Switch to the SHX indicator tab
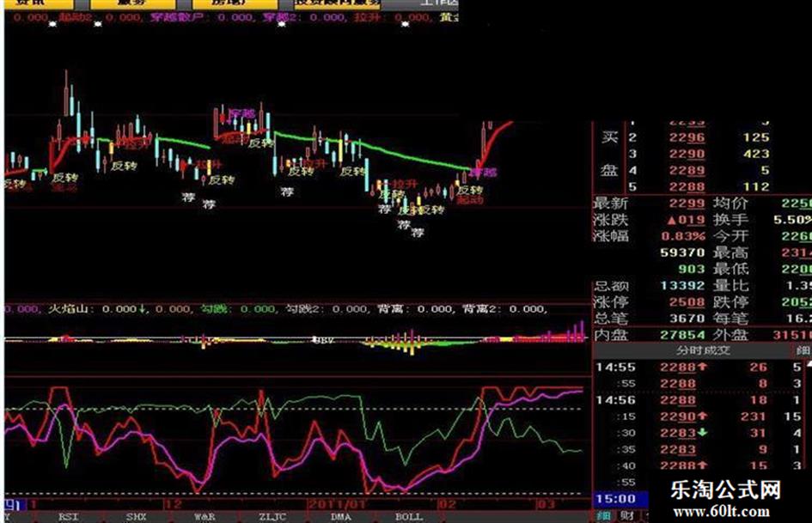The width and height of the screenshot is (812, 523). [x=137, y=517]
